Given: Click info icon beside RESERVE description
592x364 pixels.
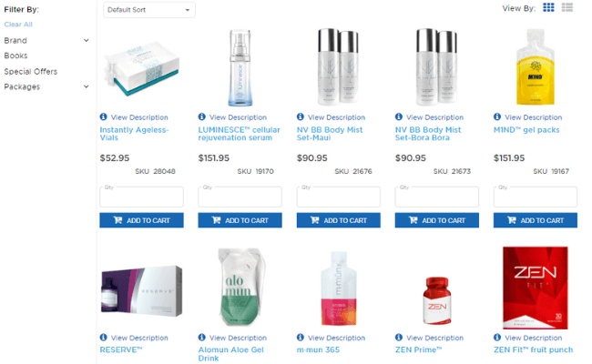Looking at the screenshot, I should pyautogui.click(x=104, y=338).
